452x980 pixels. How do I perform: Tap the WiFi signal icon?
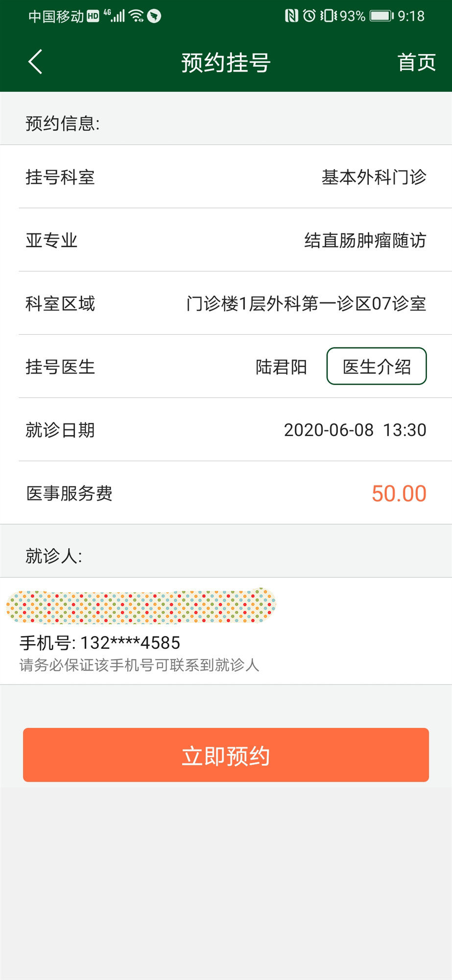[137, 16]
